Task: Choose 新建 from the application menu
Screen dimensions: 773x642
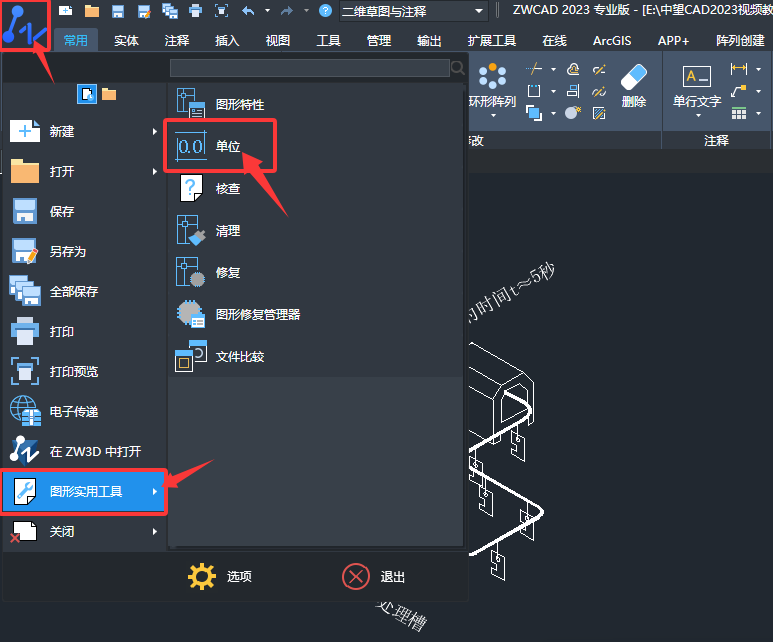Action: [84, 132]
